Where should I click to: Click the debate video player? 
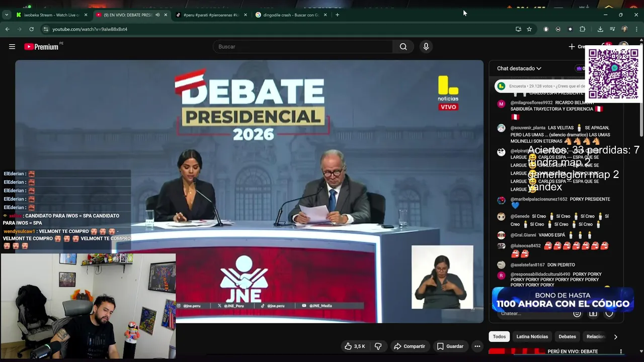249,191
